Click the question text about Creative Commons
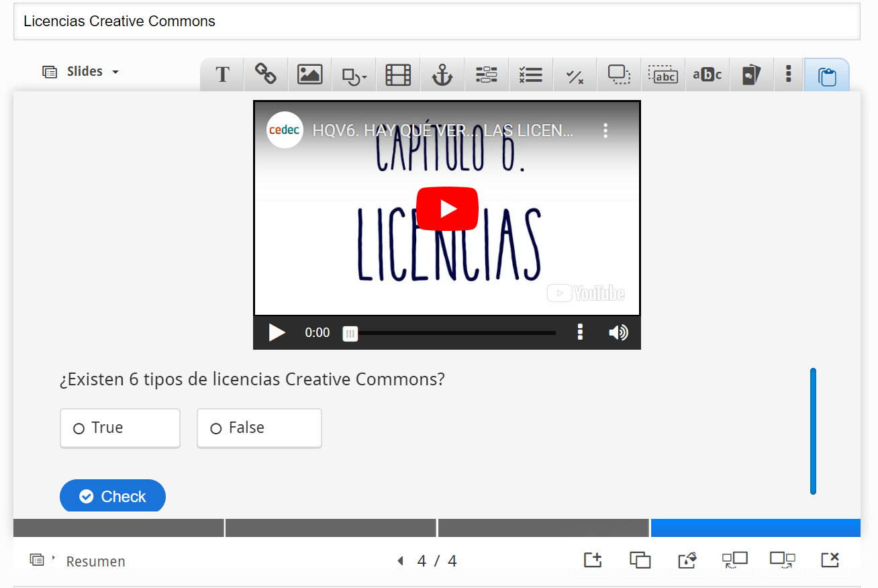 (x=252, y=380)
